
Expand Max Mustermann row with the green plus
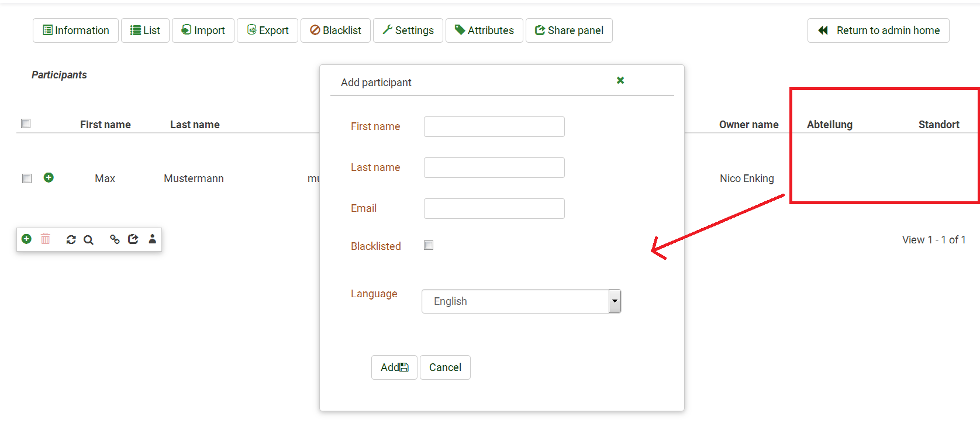(49, 177)
